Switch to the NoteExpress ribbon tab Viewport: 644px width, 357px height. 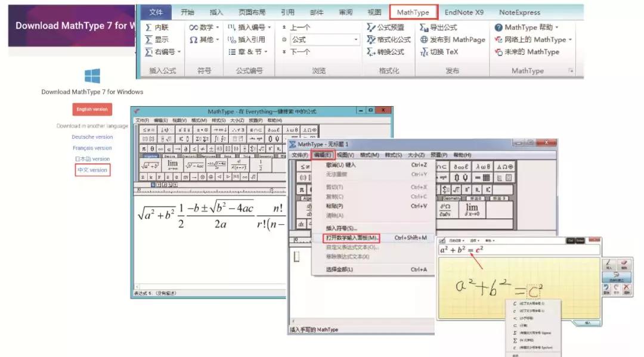click(519, 13)
